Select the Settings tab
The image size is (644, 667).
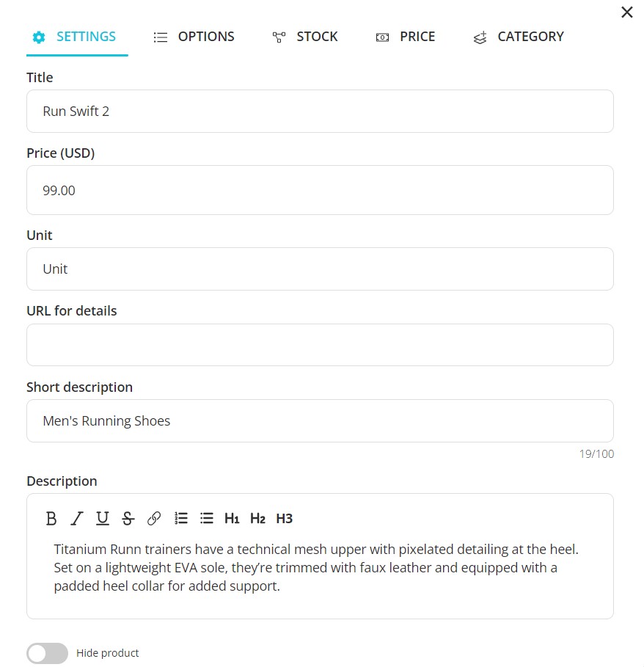(x=75, y=37)
